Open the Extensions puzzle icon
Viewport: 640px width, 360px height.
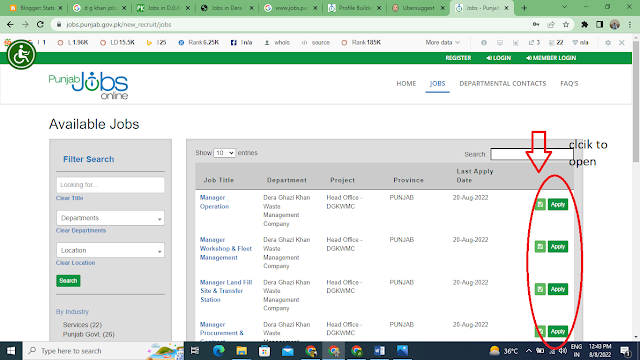coord(584,24)
